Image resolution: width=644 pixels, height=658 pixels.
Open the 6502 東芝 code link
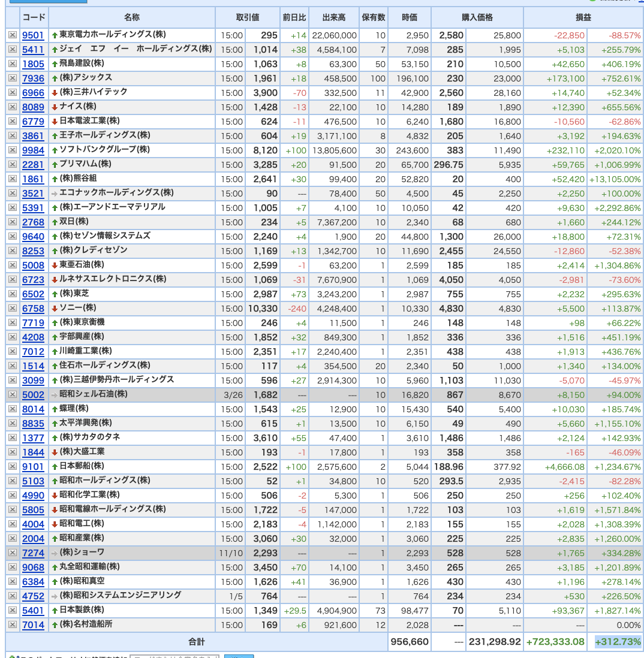(x=33, y=294)
